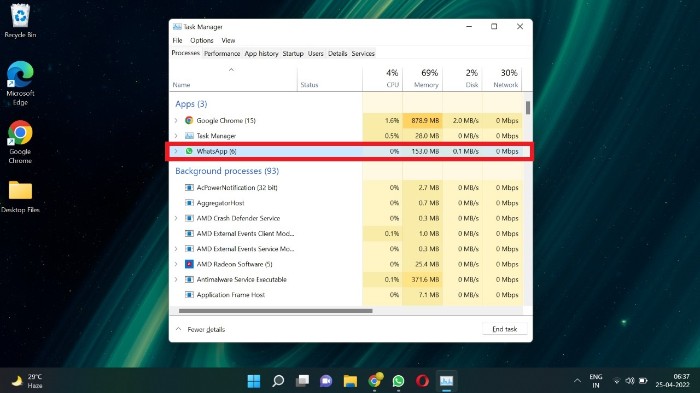Collapse view with Fewer details chevron
Screen dimensions: 700x393
pos(179,329)
